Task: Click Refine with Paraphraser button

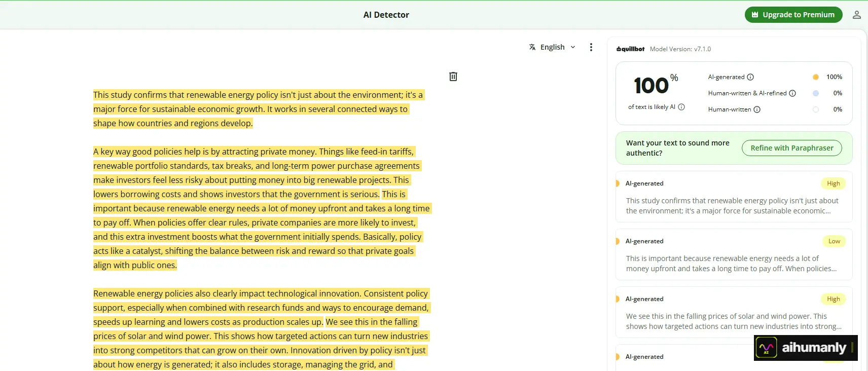Action: point(792,148)
